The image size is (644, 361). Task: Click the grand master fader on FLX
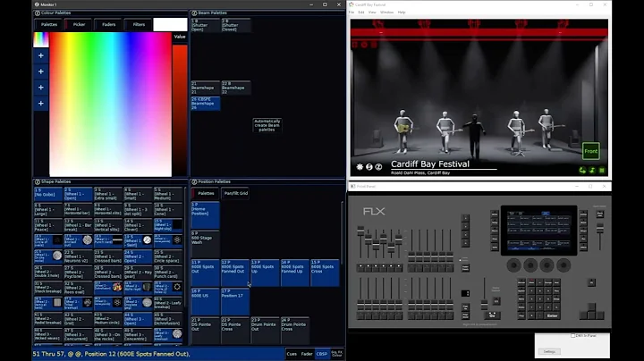point(600,230)
